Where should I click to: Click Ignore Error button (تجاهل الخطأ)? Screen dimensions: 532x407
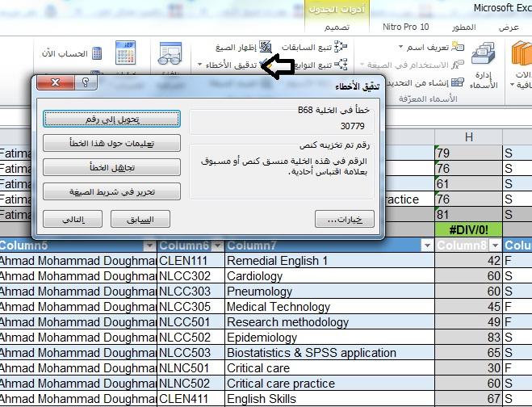[x=111, y=167]
